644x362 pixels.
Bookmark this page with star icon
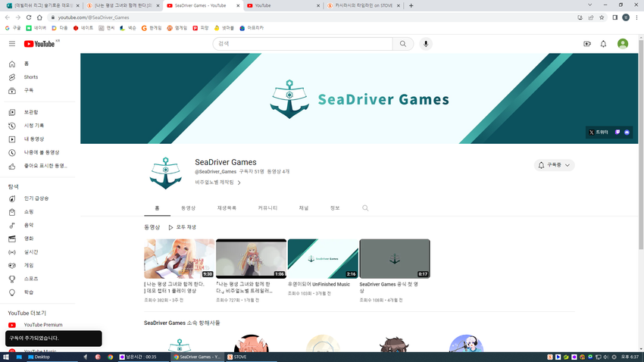(x=602, y=17)
